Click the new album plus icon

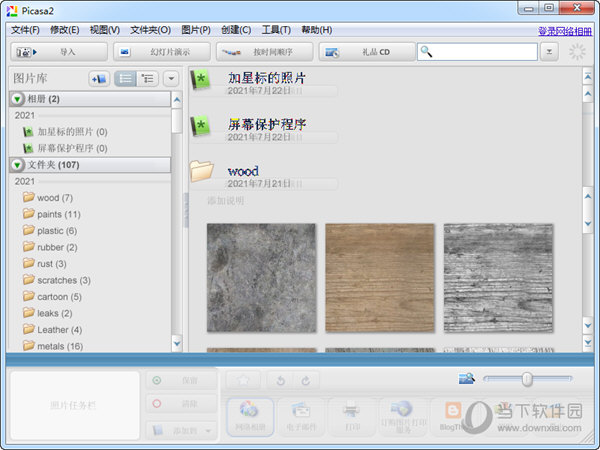(99, 78)
